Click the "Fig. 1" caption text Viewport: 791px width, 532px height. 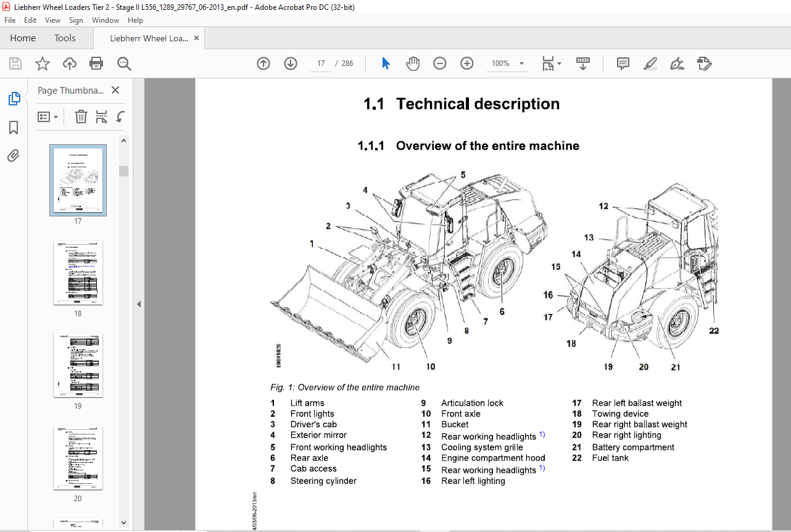click(345, 388)
